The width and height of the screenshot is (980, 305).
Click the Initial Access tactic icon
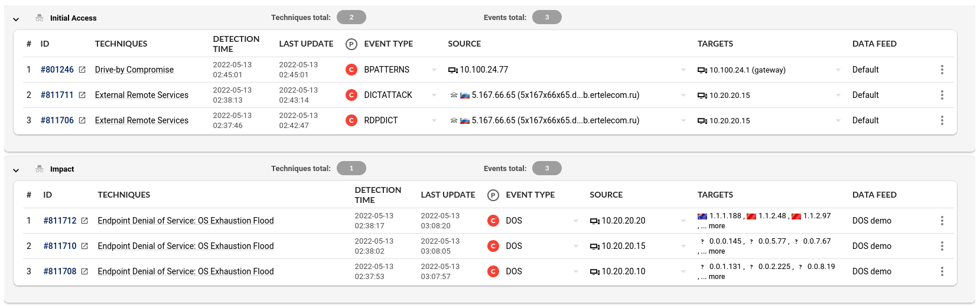(40, 18)
